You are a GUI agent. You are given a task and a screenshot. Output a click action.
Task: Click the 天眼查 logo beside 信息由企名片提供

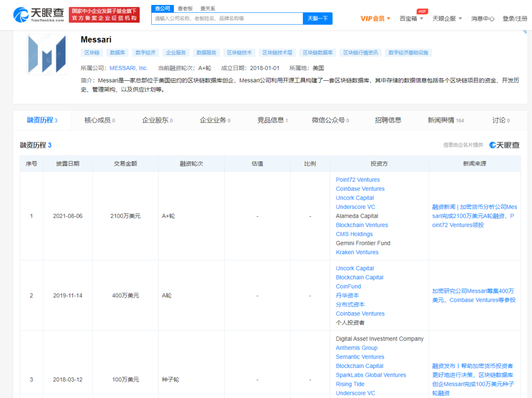(504, 145)
